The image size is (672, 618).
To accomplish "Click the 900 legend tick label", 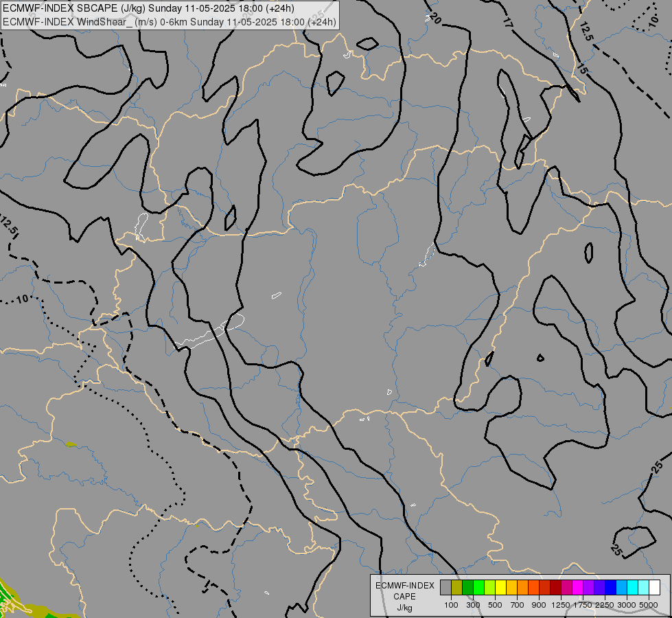I will (x=539, y=605).
